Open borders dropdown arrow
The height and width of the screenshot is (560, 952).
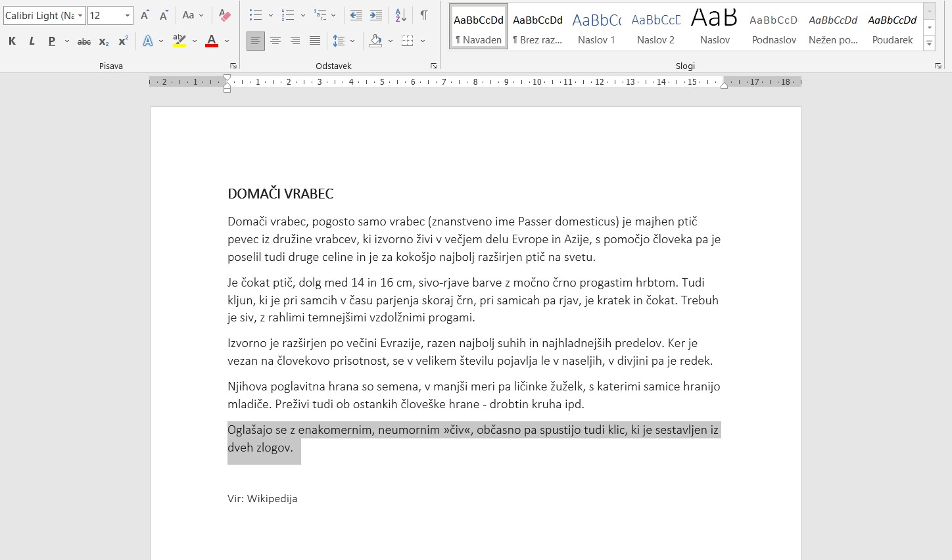(x=423, y=41)
